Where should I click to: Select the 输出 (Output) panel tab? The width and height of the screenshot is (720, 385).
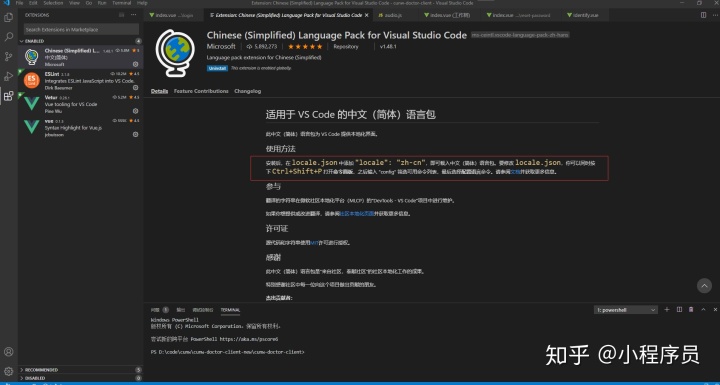(181, 310)
